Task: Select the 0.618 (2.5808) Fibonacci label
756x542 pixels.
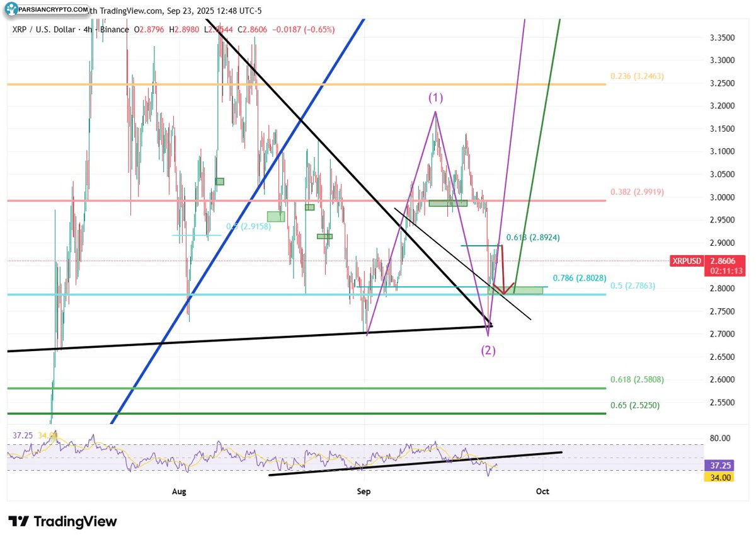Action: [636, 380]
